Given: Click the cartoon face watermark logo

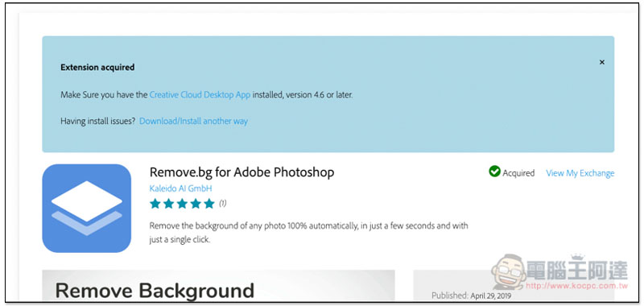Looking at the screenshot, I should (x=509, y=271).
